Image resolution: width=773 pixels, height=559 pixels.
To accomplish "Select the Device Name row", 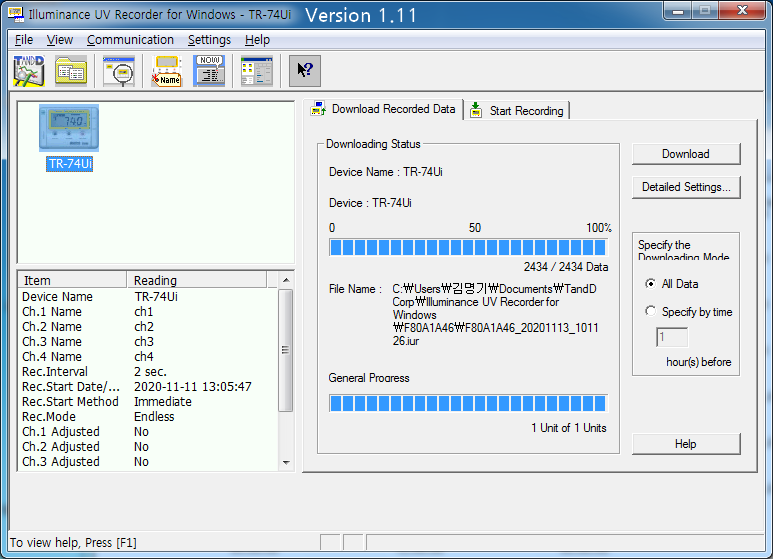I will tap(148, 297).
